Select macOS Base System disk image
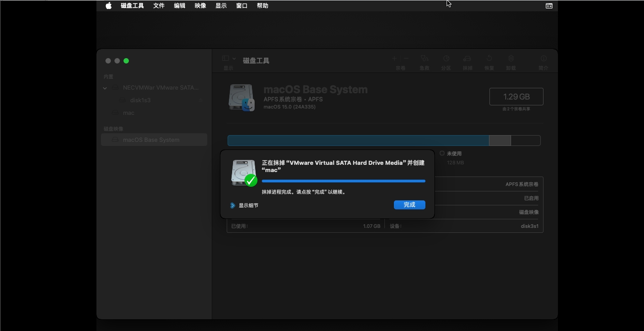The width and height of the screenshot is (644, 331). click(x=151, y=140)
